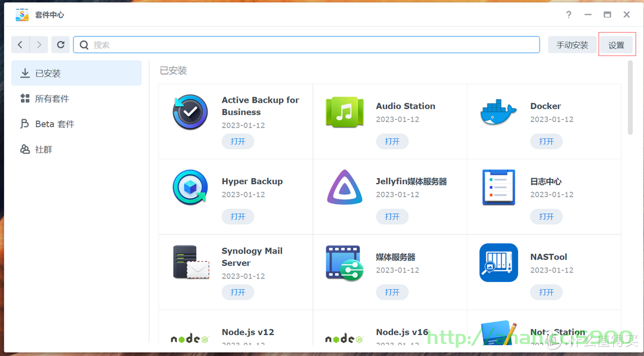Click the vertical scrollbar thumb
Viewport: 644px width, 356px height.
(630, 98)
